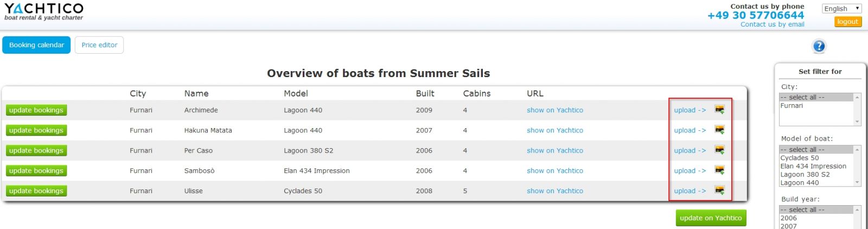Click the upload image icon for Archimede

pos(719,110)
